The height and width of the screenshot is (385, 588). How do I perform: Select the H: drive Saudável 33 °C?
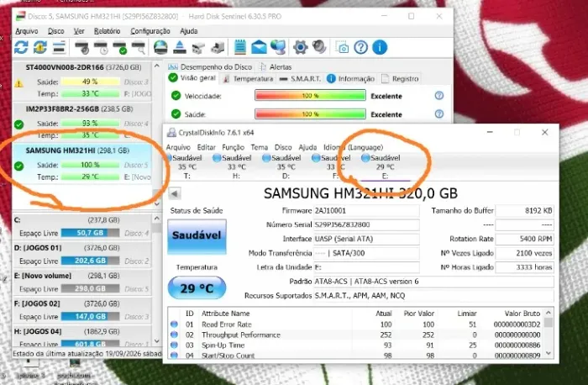click(234, 166)
